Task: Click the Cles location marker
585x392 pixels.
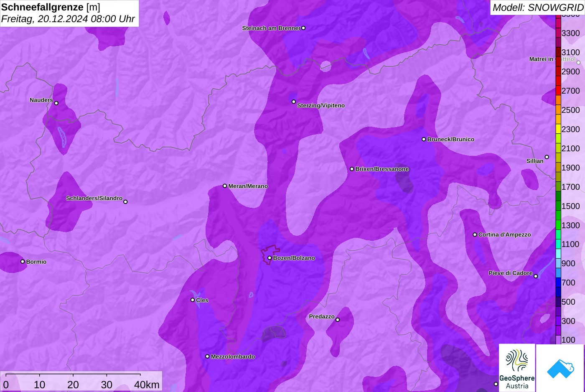Action: pyautogui.click(x=193, y=300)
